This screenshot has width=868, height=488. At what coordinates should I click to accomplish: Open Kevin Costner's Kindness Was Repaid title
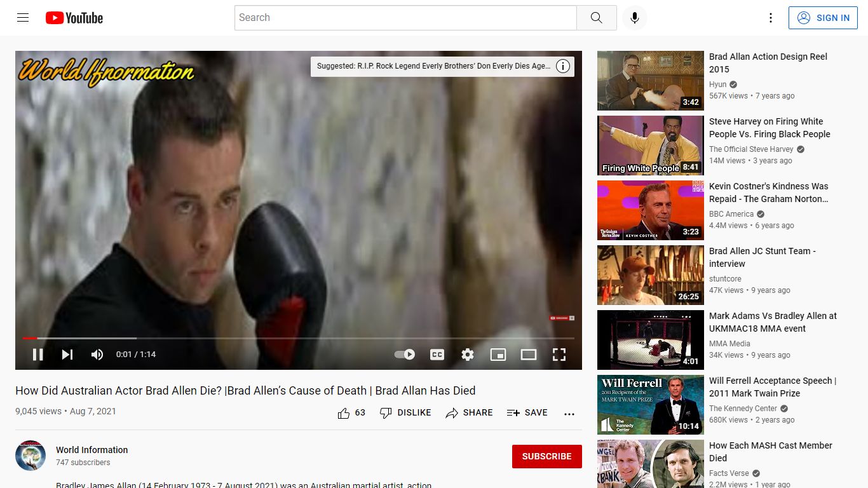(769, 193)
